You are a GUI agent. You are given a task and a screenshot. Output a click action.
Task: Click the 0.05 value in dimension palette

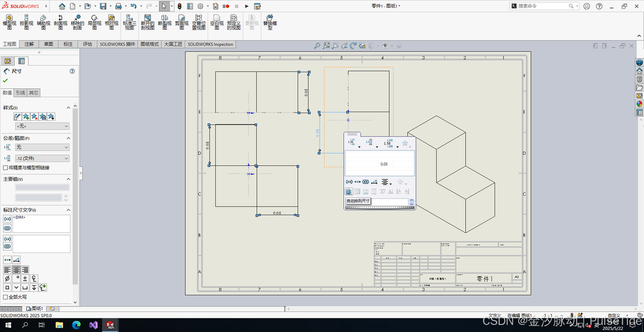coord(384,164)
